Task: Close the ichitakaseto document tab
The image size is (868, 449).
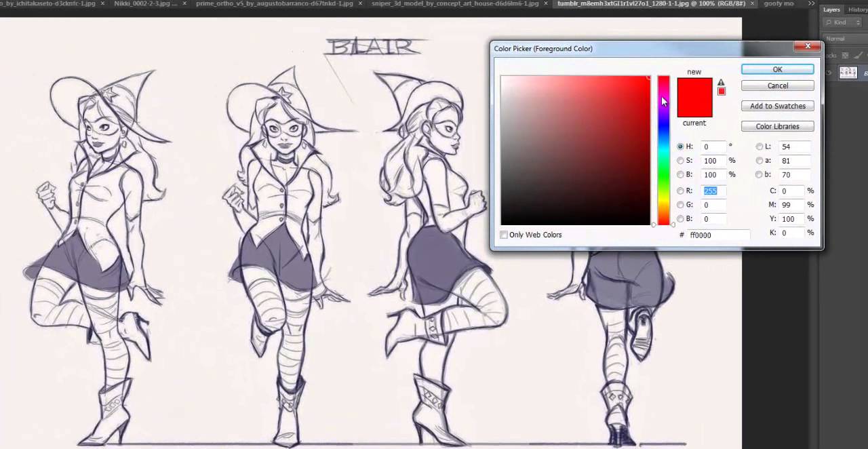Action: (103, 3)
